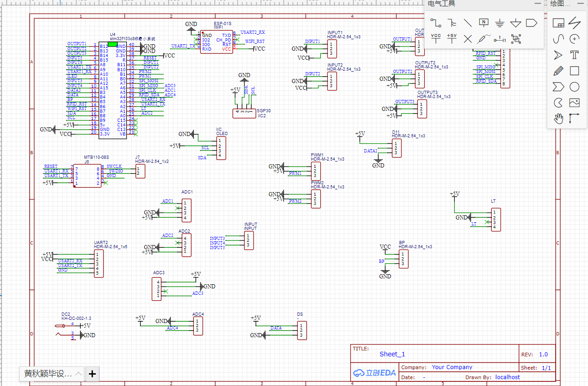Select the Voltage Probe tool

tap(484, 39)
